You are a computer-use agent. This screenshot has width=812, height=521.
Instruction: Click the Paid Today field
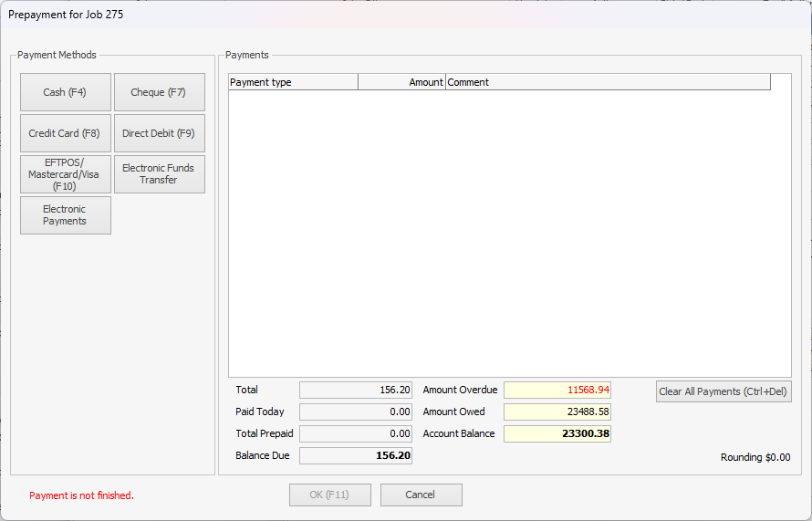356,412
